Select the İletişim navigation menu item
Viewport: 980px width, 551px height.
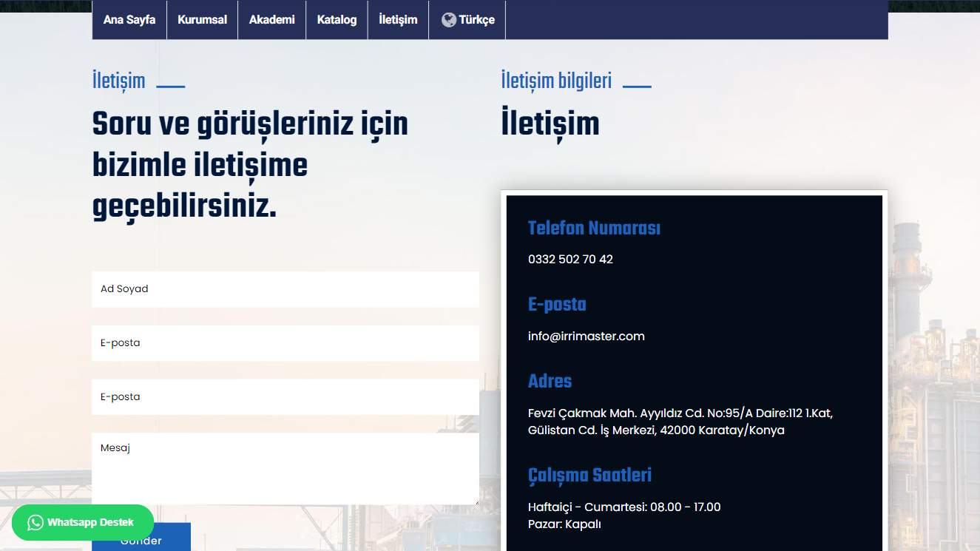398,20
